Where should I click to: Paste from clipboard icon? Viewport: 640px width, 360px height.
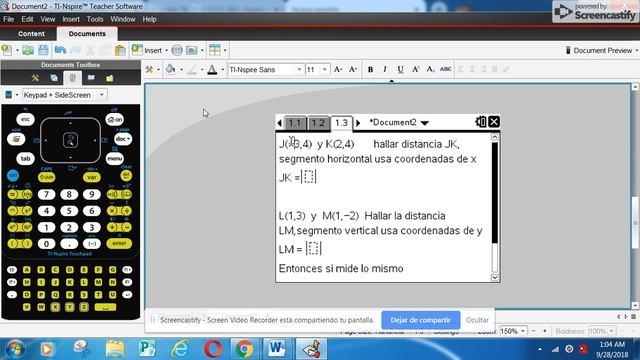[120, 50]
